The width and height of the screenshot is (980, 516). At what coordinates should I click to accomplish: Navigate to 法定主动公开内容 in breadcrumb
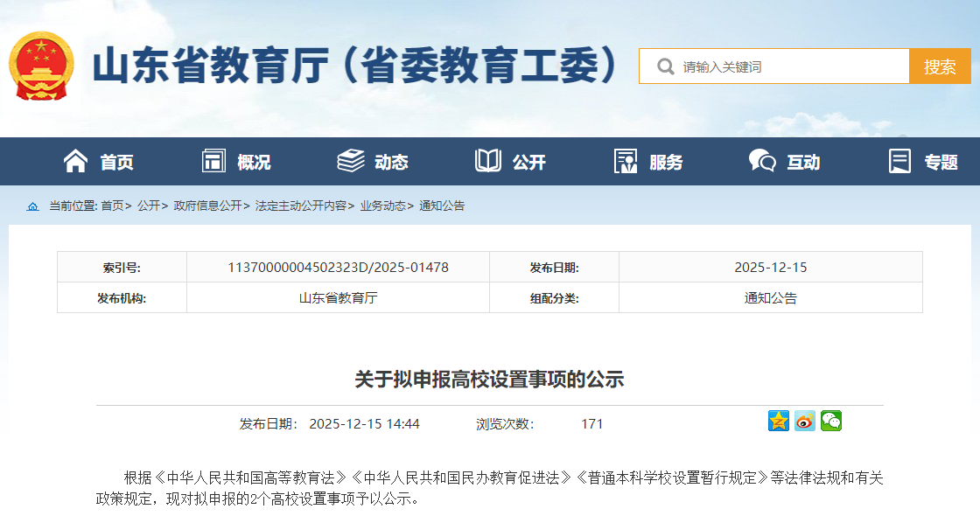300,206
